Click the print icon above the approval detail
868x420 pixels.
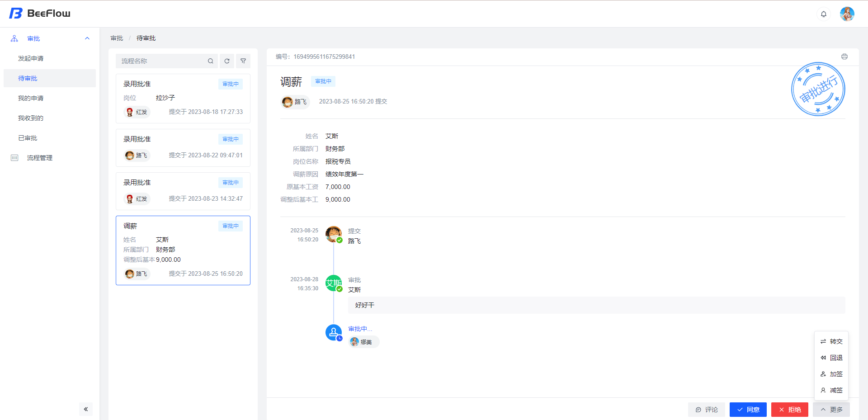(x=844, y=57)
